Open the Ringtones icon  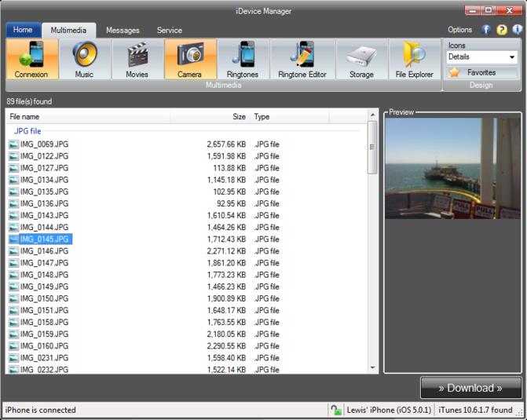(x=243, y=59)
